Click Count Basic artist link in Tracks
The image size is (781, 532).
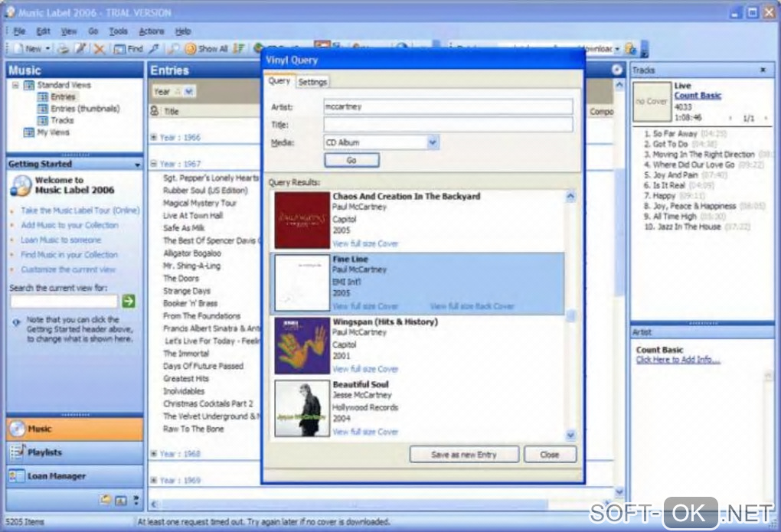coord(698,96)
